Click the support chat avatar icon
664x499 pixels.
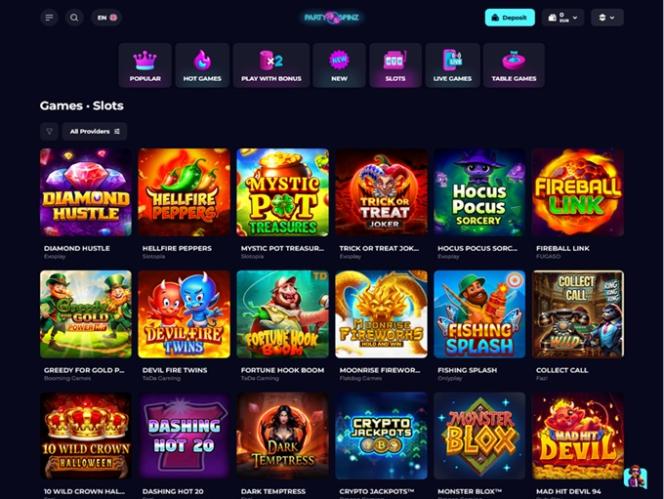pyautogui.click(x=635, y=477)
